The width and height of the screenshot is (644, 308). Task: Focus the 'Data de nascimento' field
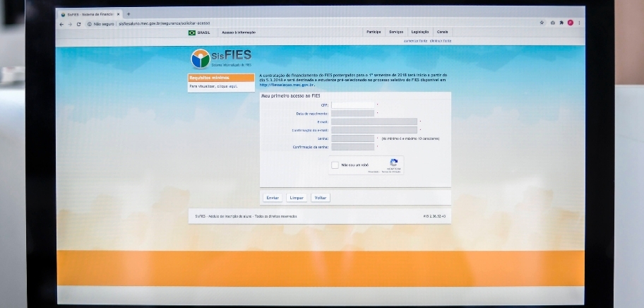point(353,113)
